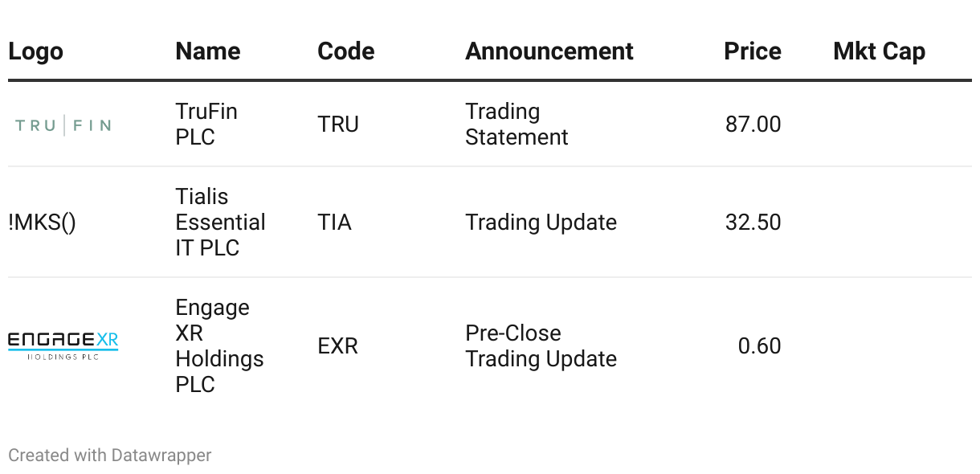Screen dimensions: 980x474
Task: Click the TRU ticker code
Action: pyautogui.click(x=338, y=125)
